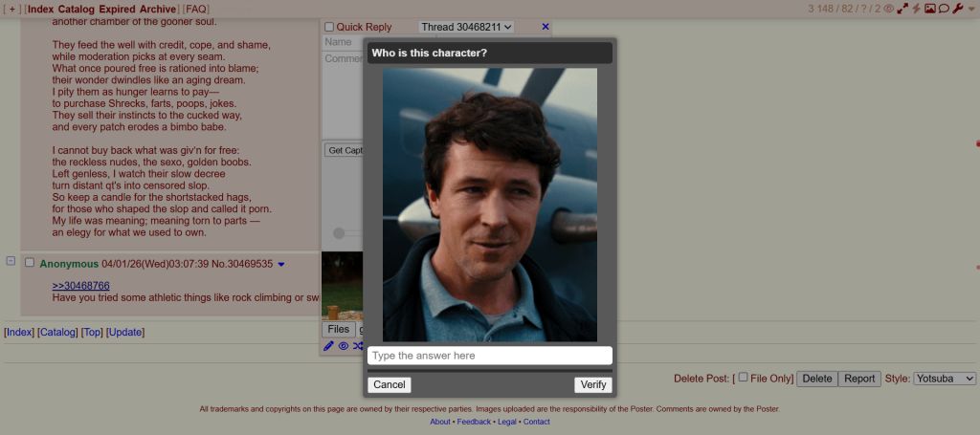Open Catalog in the top header
The height and width of the screenshot is (435, 980).
tap(77, 10)
